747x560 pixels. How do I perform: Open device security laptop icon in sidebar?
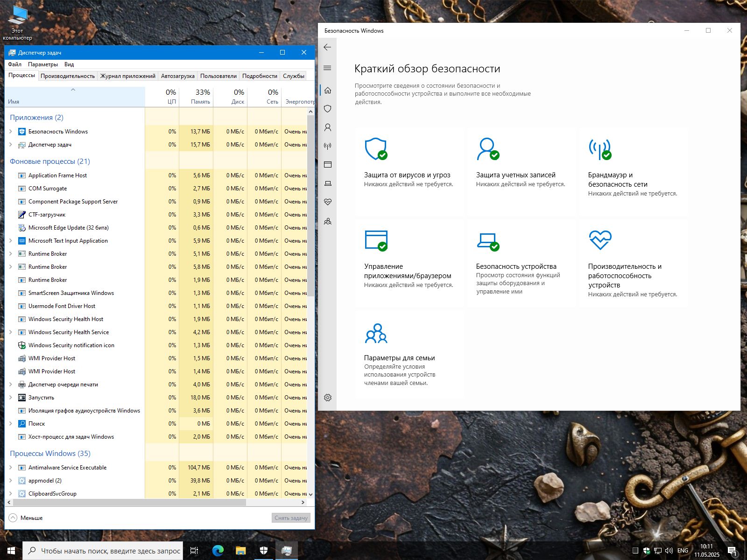[x=327, y=183]
